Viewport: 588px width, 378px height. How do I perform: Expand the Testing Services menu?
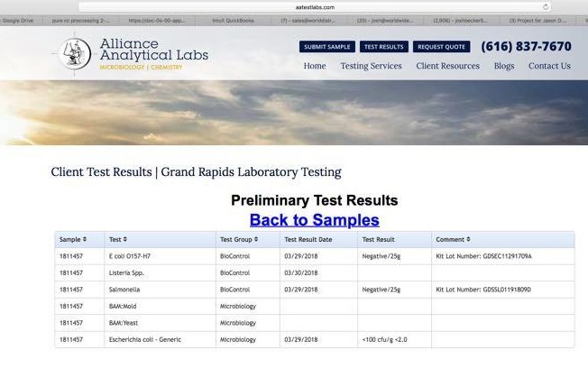pos(371,66)
